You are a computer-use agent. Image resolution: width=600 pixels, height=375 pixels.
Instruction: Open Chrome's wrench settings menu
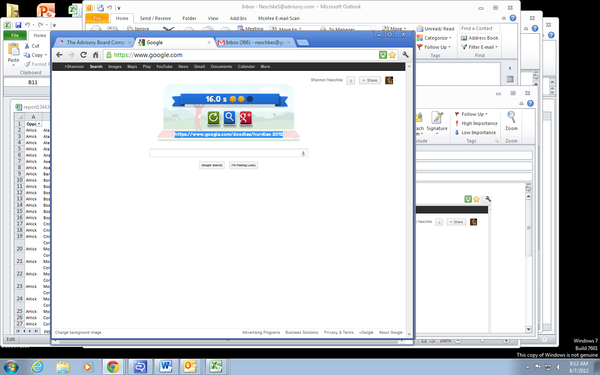click(406, 55)
